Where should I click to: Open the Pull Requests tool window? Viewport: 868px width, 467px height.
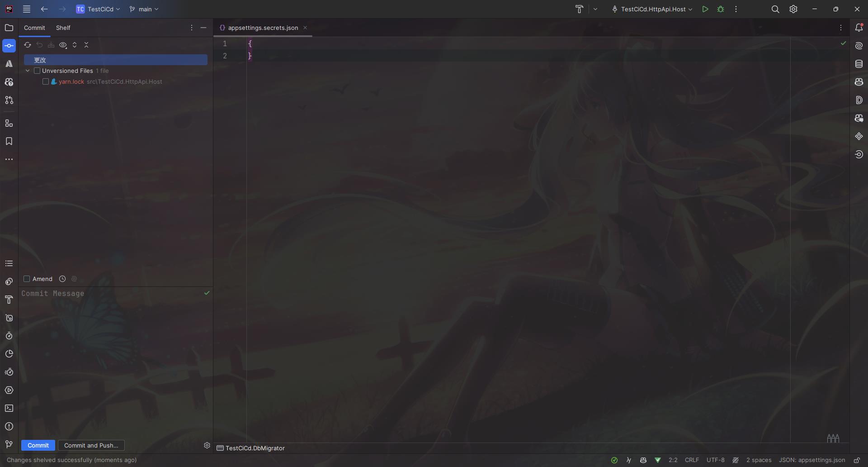(x=9, y=100)
